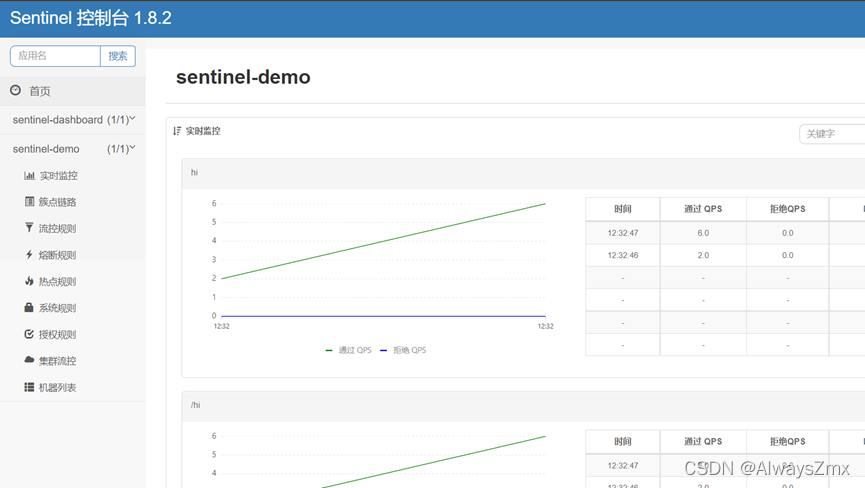Click the lock icon for 系统规则

[29, 307]
